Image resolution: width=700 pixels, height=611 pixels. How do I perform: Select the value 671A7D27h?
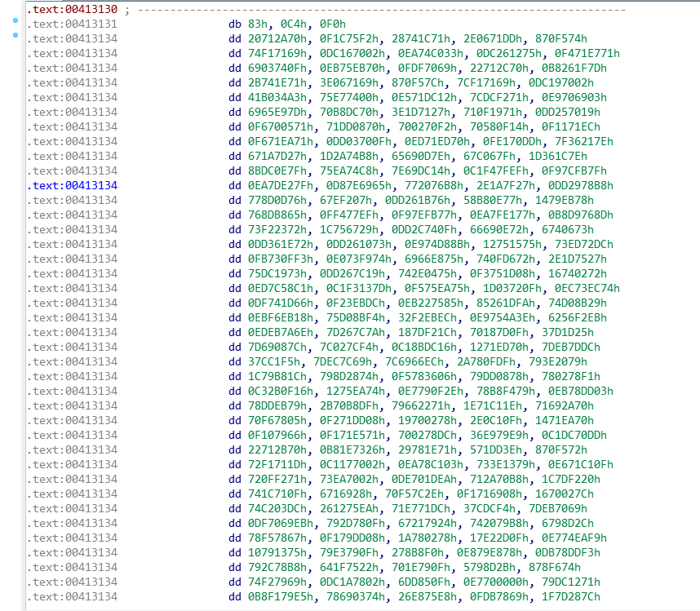click(277, 157)
